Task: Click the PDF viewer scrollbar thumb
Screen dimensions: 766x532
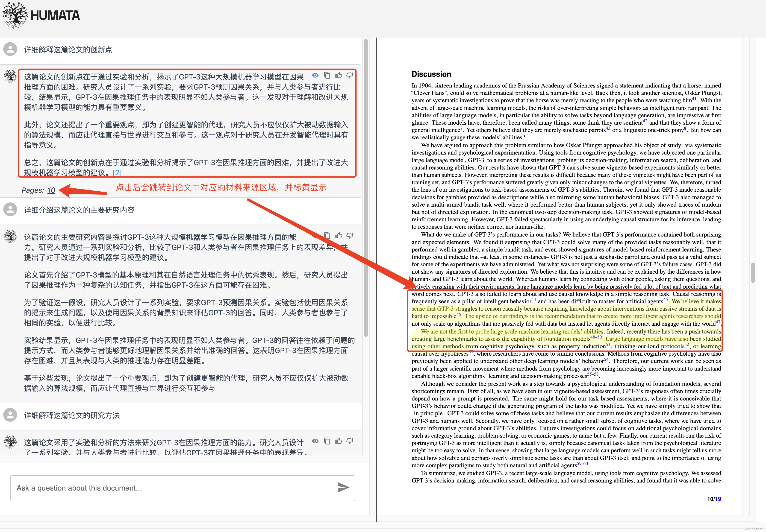Action: [x=753, y=272]
